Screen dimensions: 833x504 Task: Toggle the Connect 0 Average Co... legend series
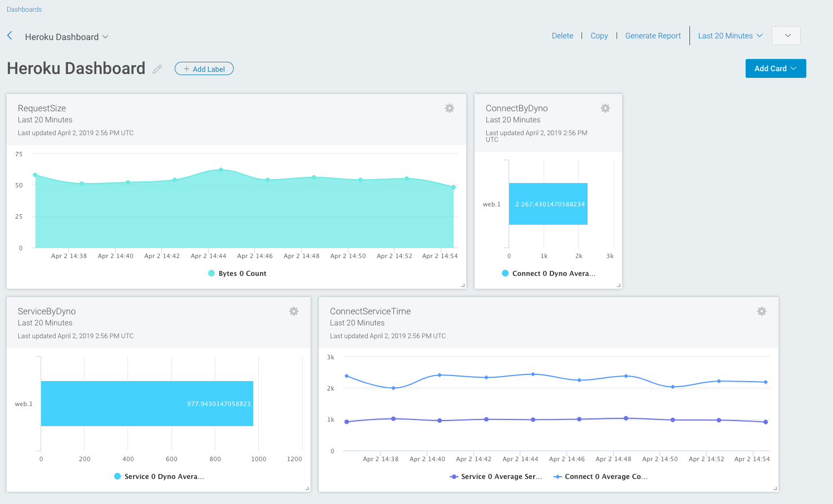click(600, 476)
